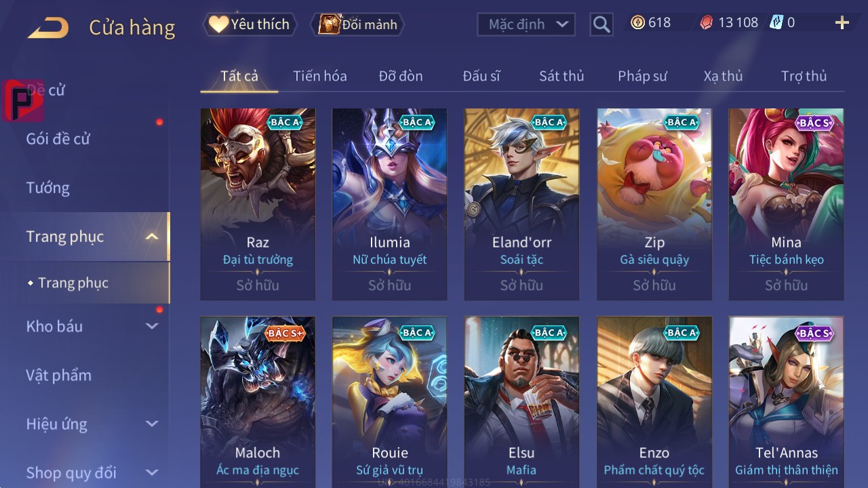868x488 pixels.
Task: Open the Mặc định sort dropdown
Action: (526, 24)
